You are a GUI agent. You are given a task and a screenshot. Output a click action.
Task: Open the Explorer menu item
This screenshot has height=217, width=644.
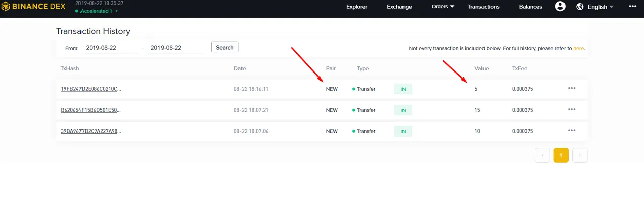[x=357, y=7]
